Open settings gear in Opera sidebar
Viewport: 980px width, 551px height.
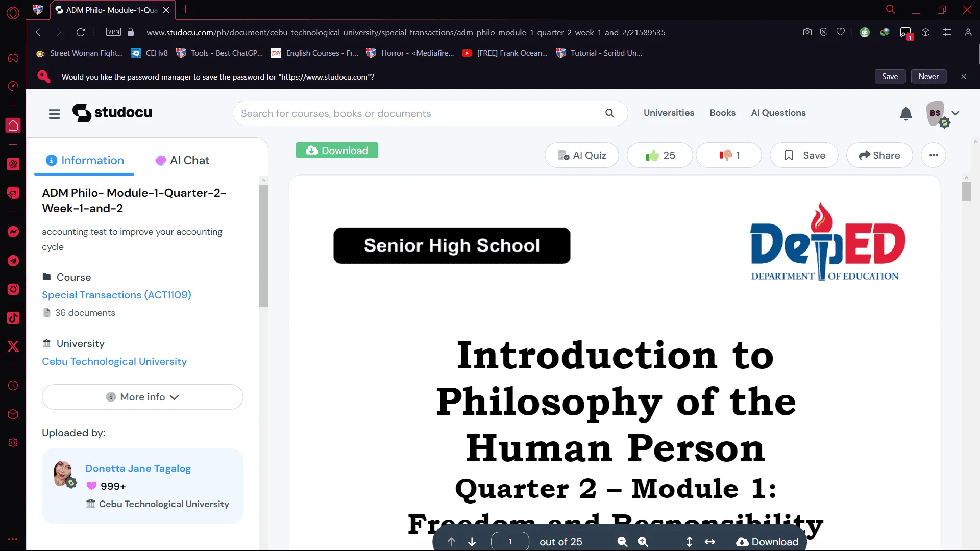[x=13, y=443]
